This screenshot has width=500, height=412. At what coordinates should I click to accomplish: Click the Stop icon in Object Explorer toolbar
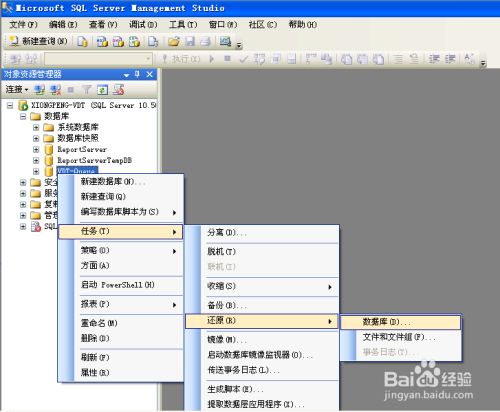[71, 89]
